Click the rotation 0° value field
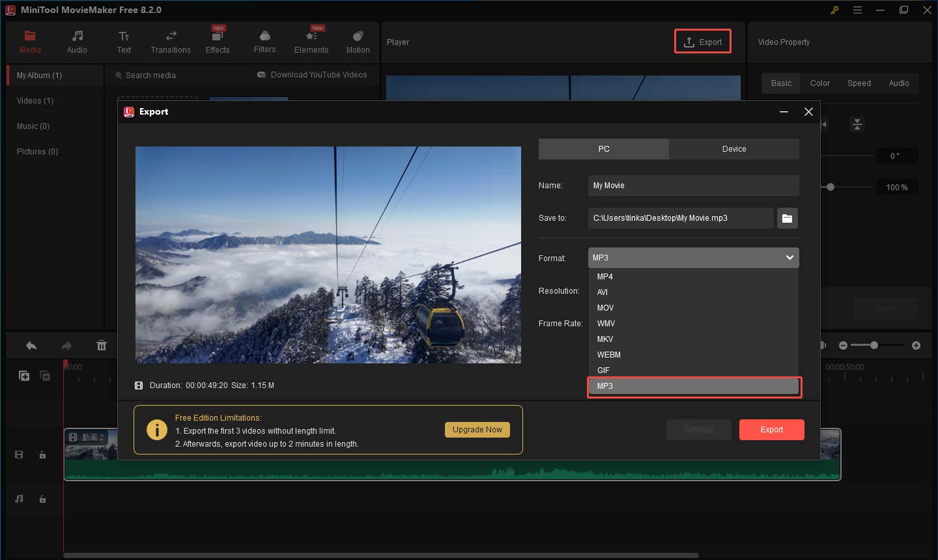This screenshot has height=560, width=938. pos(897,156)
